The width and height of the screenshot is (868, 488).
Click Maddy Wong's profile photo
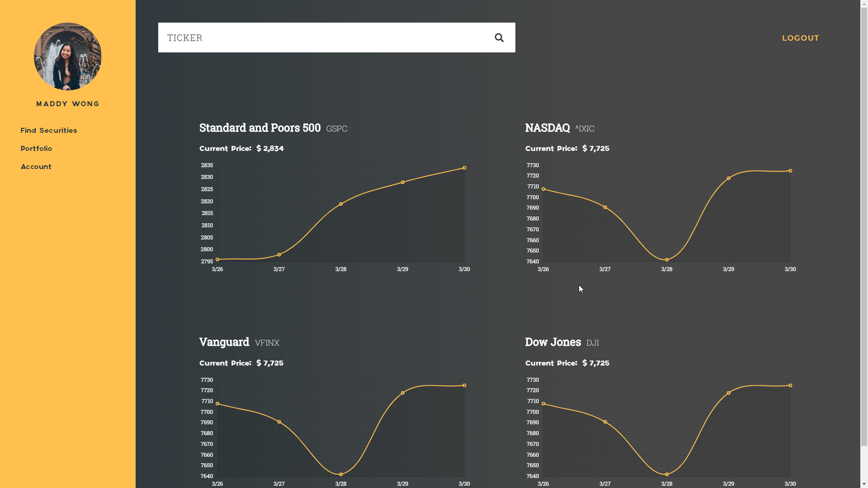68,56
